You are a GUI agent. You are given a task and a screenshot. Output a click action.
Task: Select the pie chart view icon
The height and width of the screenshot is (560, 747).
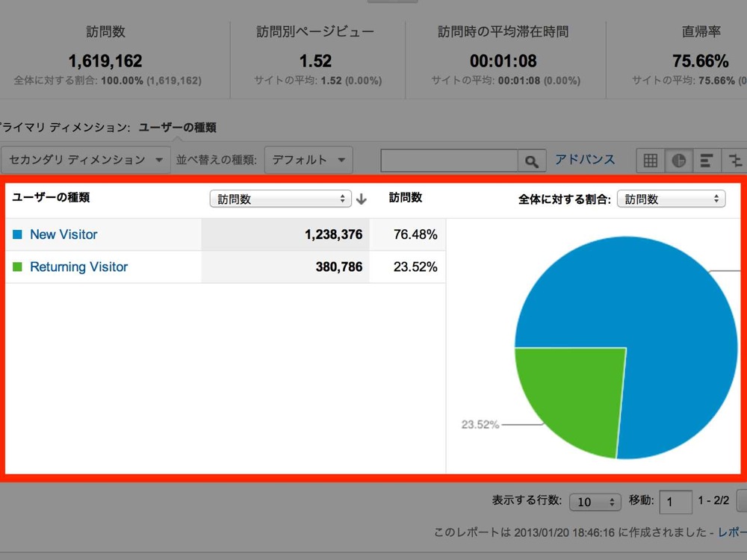tap(678, 161)
